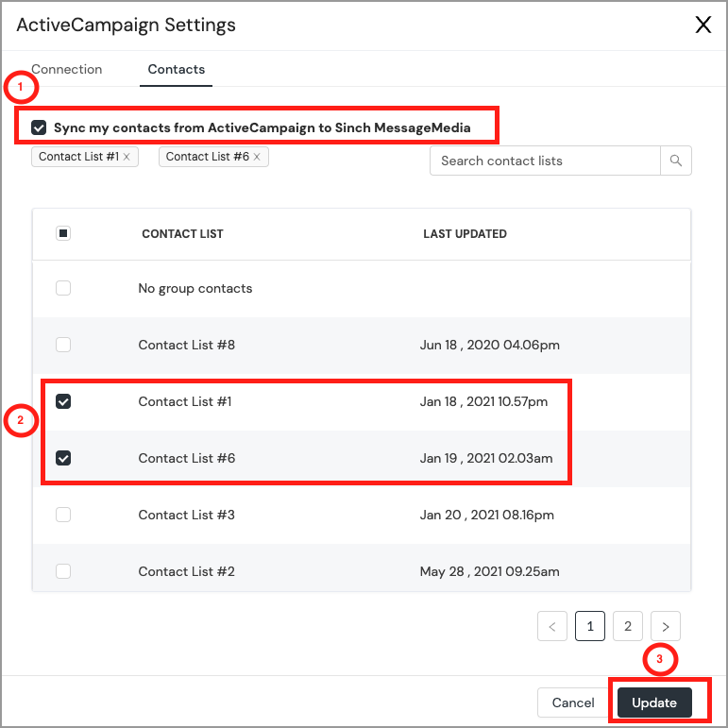
Task: Open page 2 of contact lists
Action: pos(628,626)
